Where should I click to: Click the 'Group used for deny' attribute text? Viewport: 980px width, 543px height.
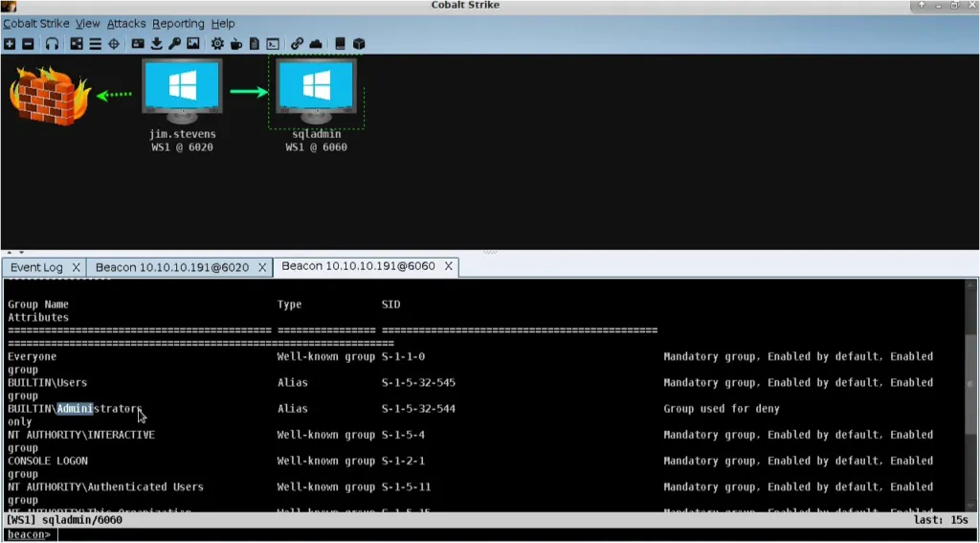(722, 409)
